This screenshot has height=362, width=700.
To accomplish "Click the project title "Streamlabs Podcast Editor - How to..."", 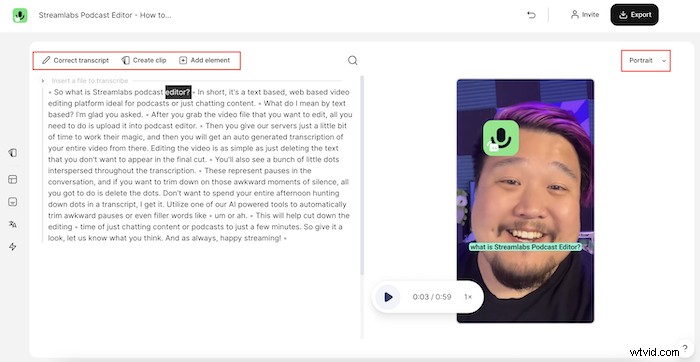I will click(105, 15).
